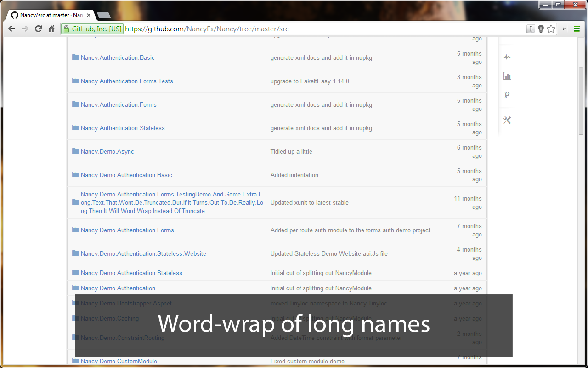Click folder icon beside Nancy.Authentication.Forms.Tests

[x=75, y=80]
